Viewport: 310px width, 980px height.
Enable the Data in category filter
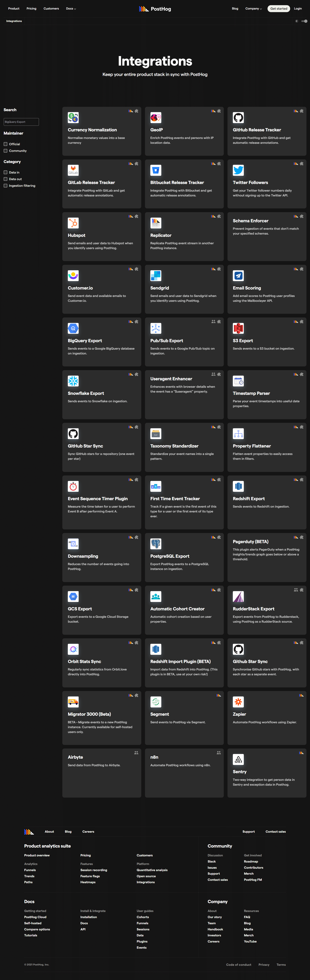tap(5, 172)
